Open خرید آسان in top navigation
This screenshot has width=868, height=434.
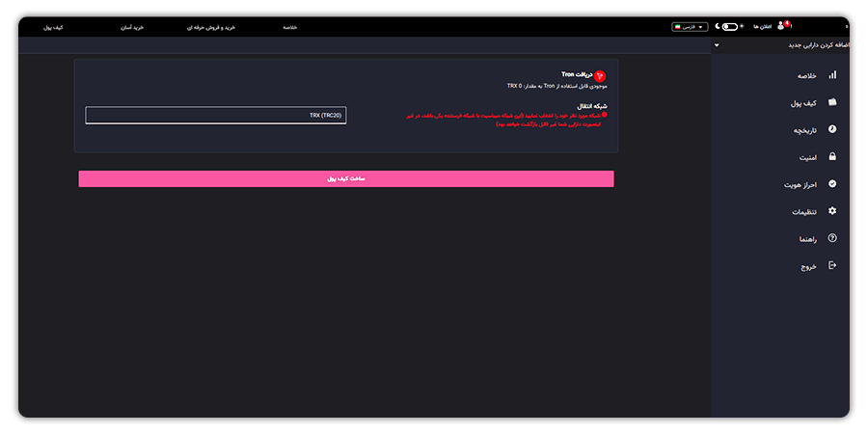[x=132, y=27]
